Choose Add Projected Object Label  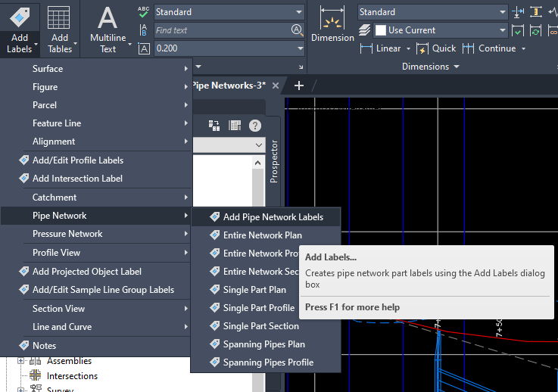click(x=96, y=272)
